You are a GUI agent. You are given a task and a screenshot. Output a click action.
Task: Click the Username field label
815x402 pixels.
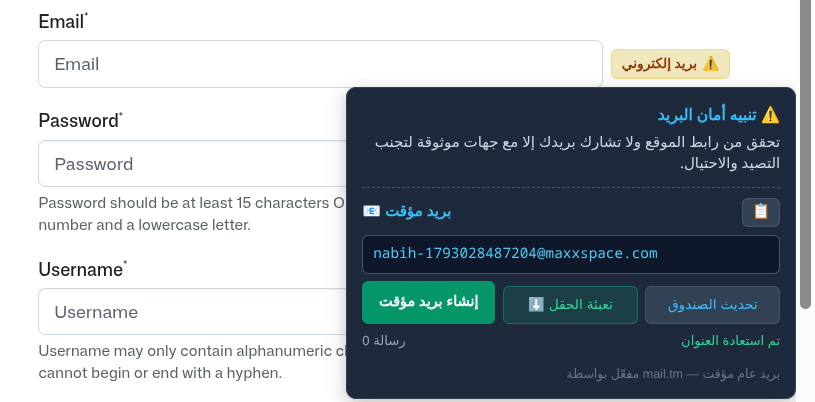[83, 269]
